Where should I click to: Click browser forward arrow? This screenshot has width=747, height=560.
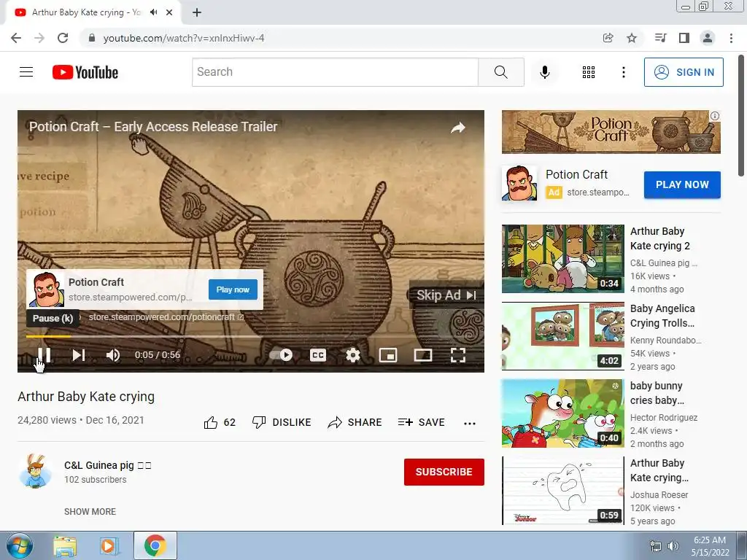(39, 38)
